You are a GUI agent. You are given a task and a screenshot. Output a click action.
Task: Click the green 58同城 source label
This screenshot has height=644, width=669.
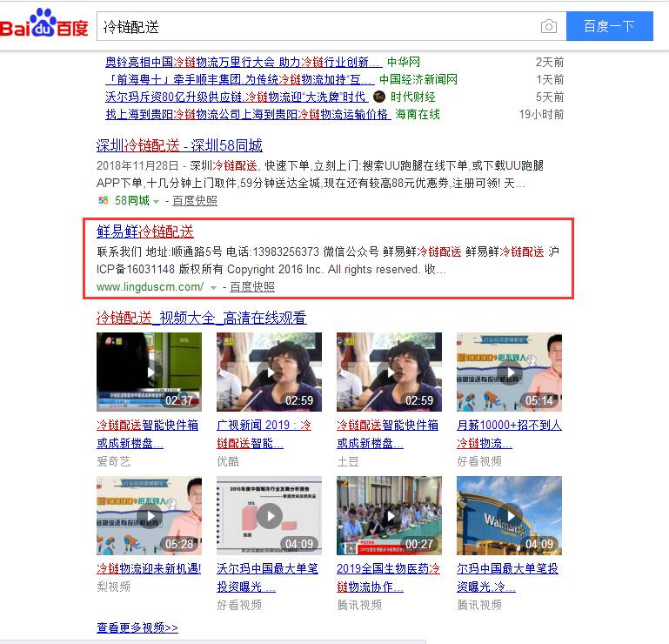click(x=132, y=200)
